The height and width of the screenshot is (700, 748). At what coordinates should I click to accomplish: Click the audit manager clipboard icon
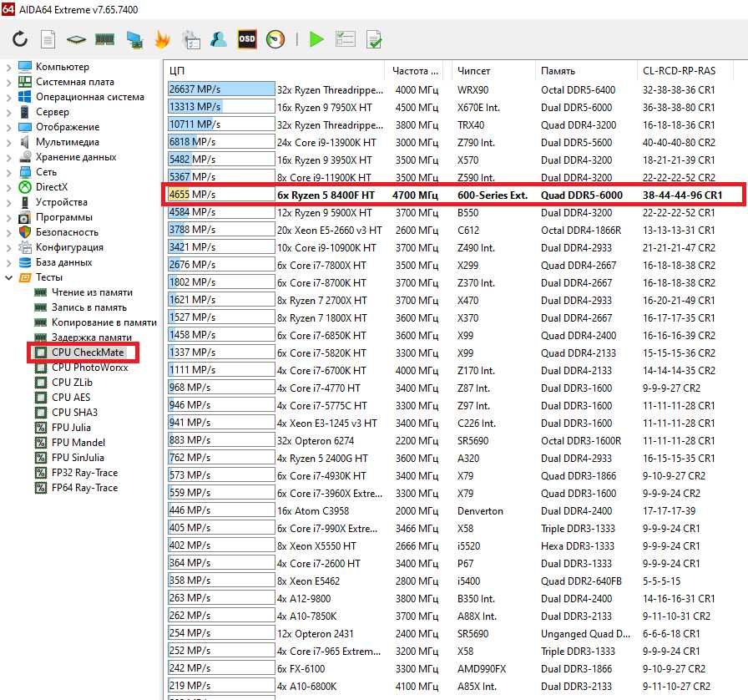pos(191,40)
